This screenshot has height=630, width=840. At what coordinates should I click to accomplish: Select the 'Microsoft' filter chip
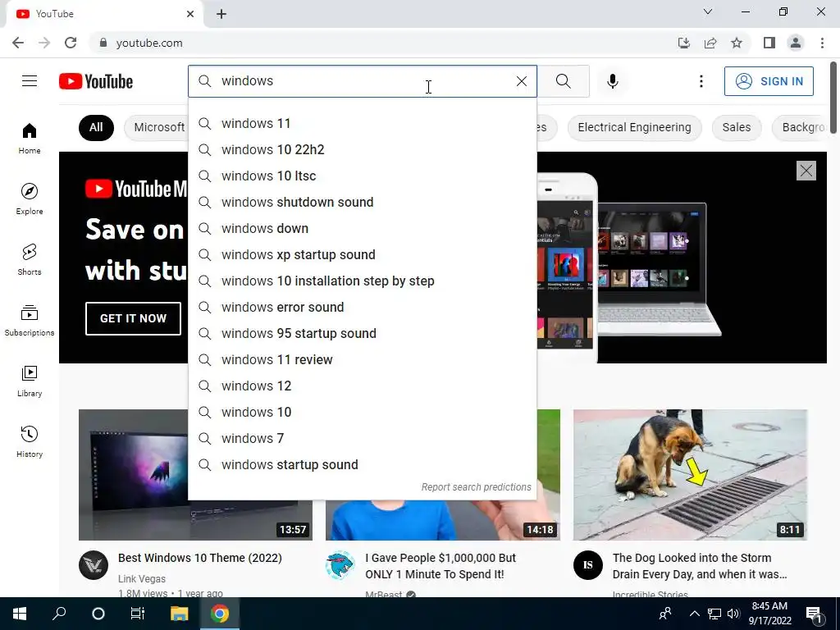click(157, 127)
